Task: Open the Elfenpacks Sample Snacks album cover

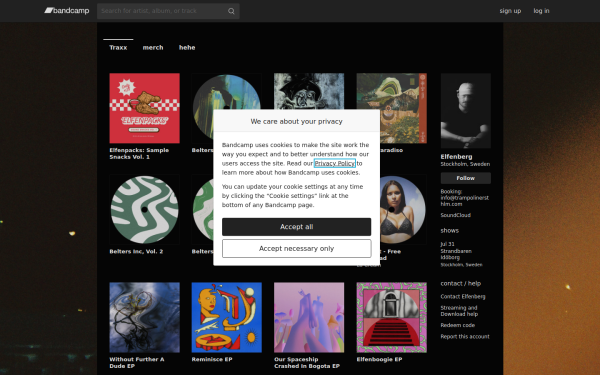Action: point(144,108)
